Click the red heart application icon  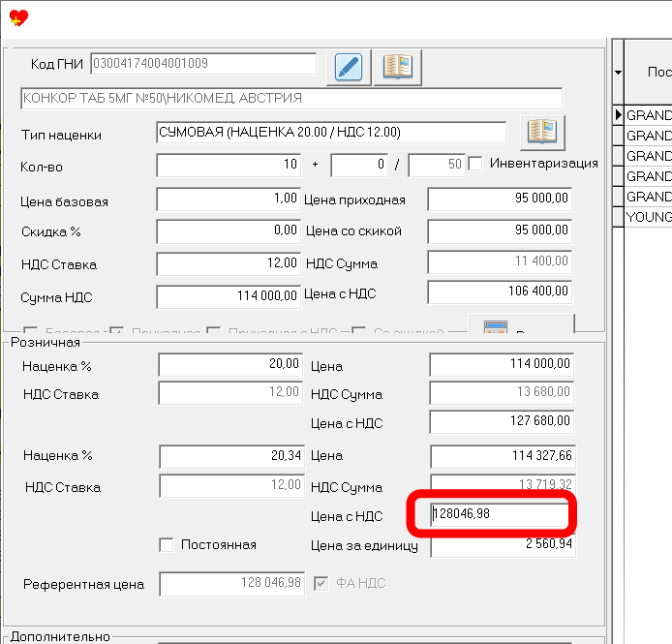tap(18, 17)
